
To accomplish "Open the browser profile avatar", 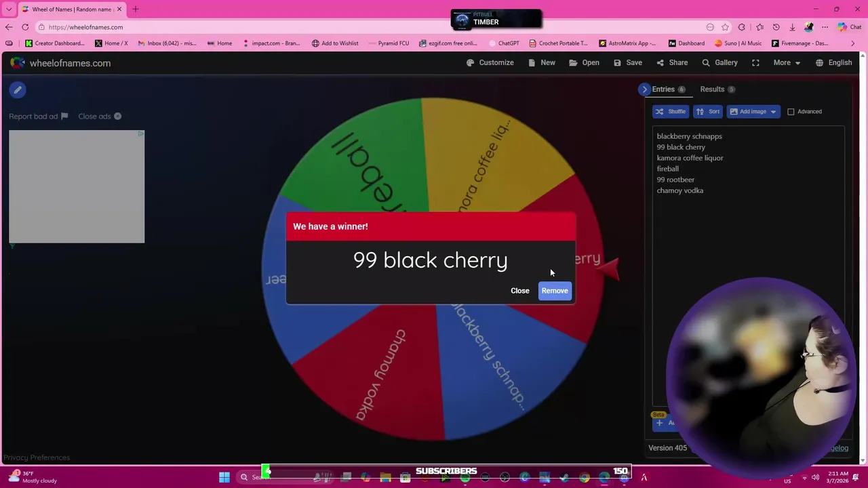I will (808, 27).
